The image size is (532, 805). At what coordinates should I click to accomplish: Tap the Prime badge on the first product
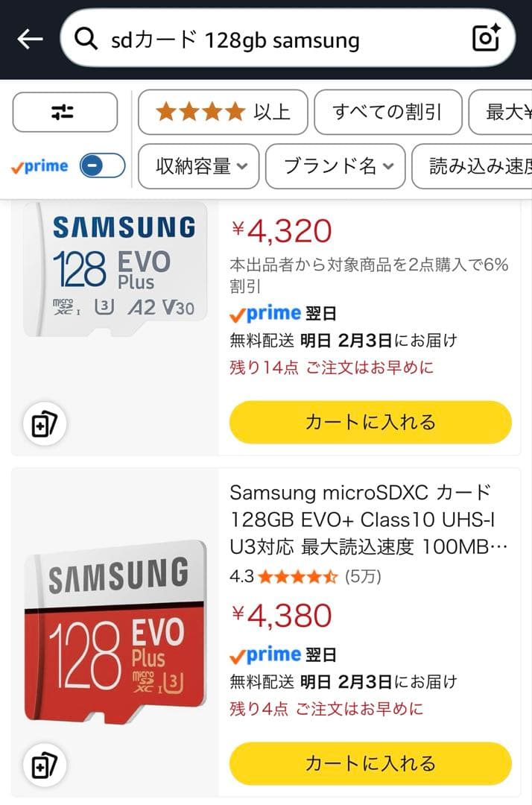[266, 314]
